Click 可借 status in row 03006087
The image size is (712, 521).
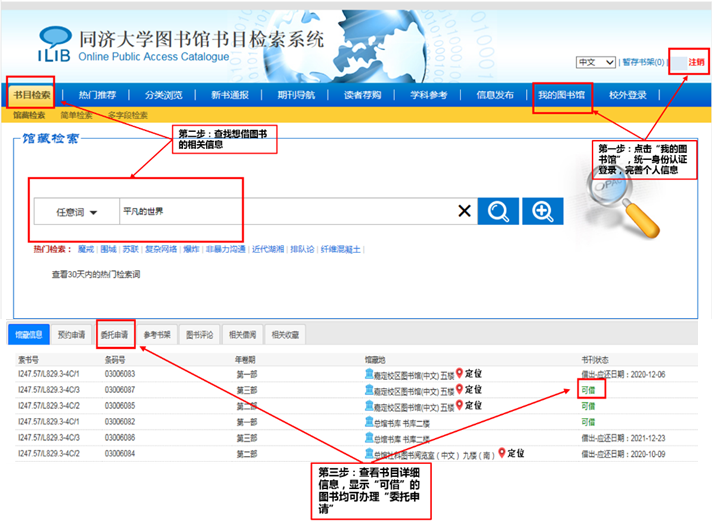pos(588,390)
